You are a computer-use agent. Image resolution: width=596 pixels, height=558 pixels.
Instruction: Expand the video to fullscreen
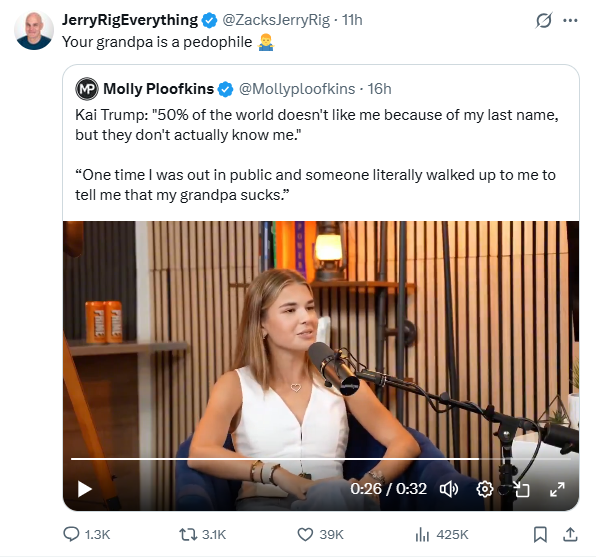click(557, 489)
